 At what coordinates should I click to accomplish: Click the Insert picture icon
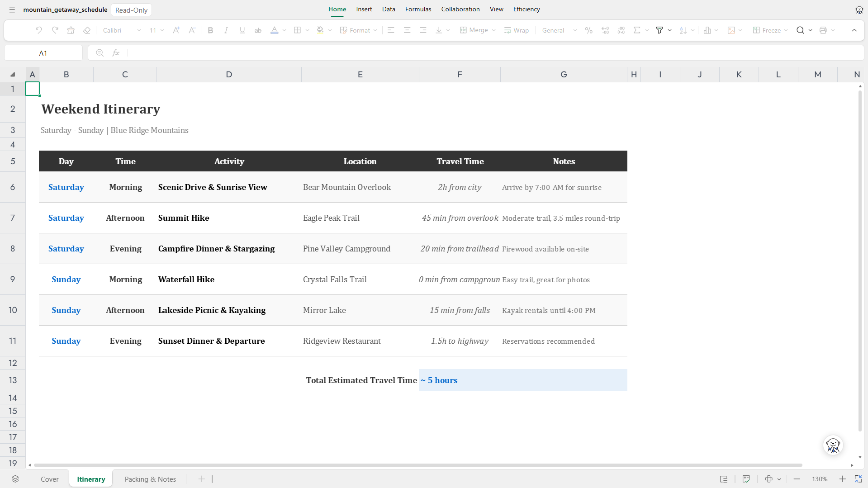click(731, 30)
